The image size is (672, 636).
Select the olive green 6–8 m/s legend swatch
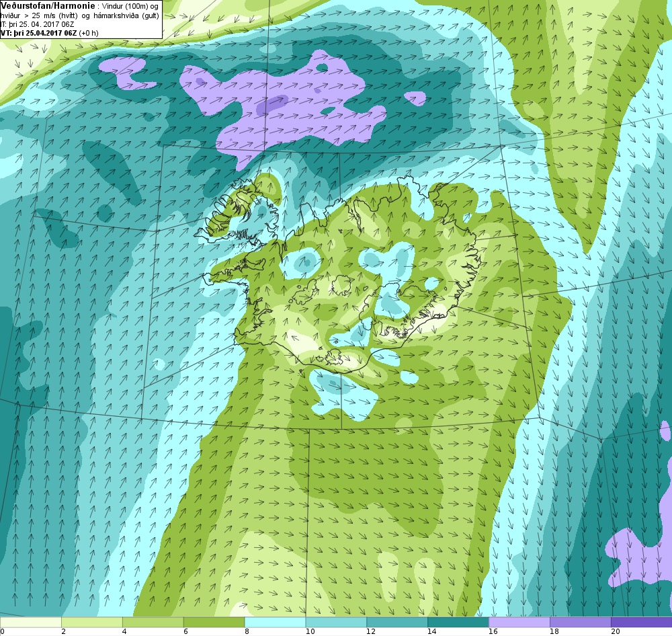(214, 621)
